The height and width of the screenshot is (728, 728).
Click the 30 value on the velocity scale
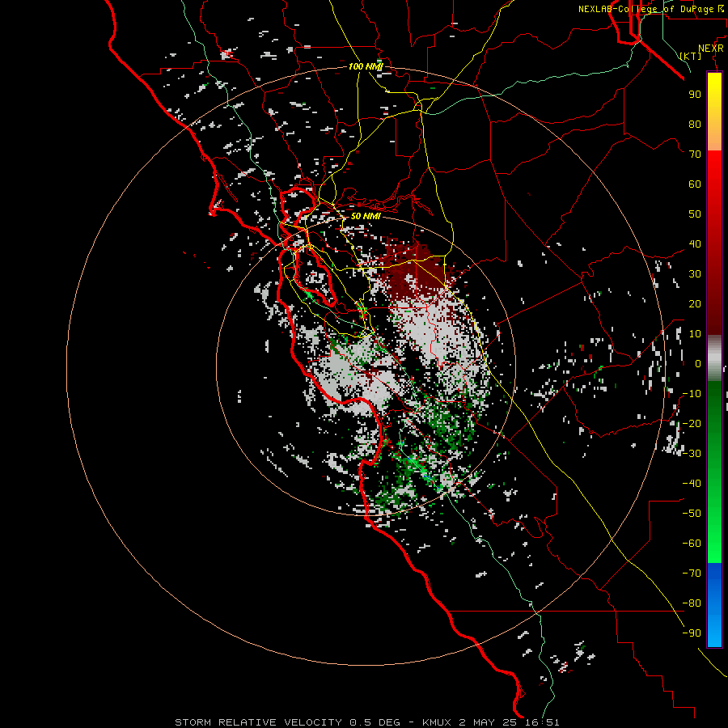(695, 274)
